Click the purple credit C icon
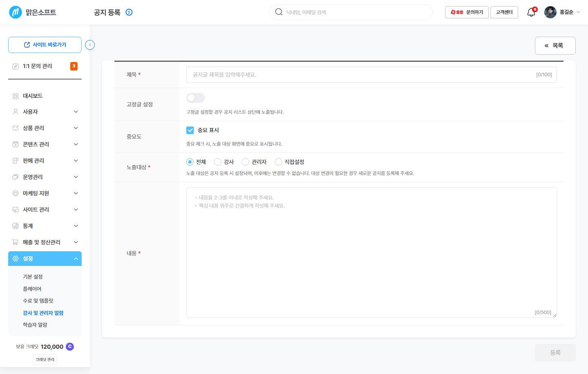Screen dimensions: 588x374 [70, 347]
